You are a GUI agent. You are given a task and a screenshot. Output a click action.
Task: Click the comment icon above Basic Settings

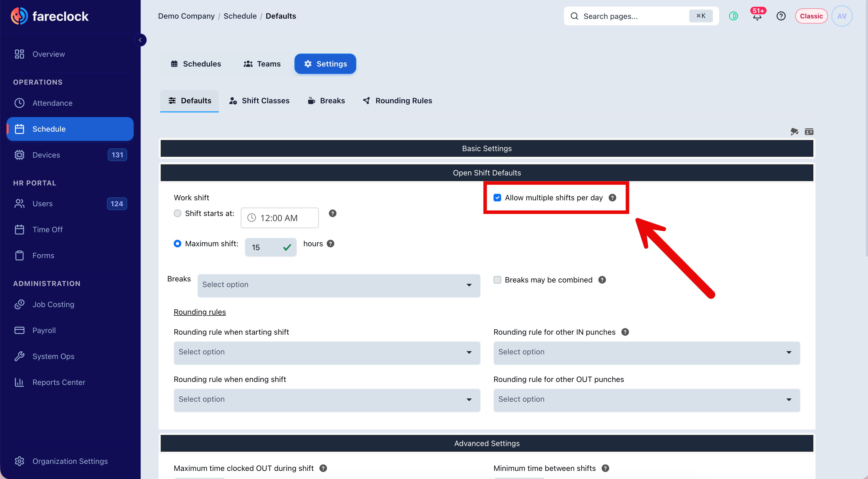point(794,132)
